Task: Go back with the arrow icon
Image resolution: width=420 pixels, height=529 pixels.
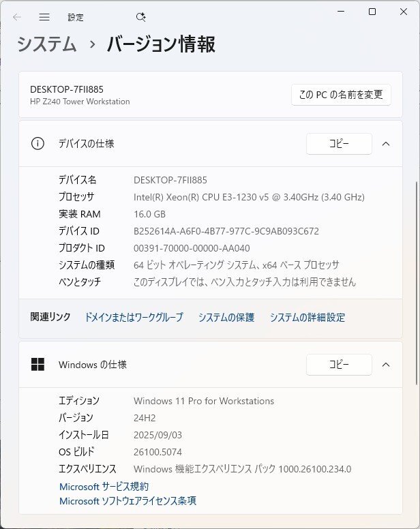Action: (x=17, y=17)
